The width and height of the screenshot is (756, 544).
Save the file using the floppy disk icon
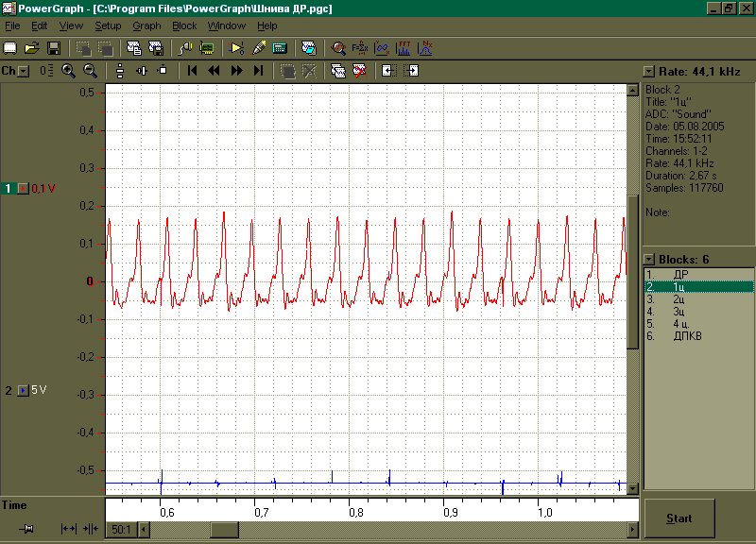click(x=54, y=48)
